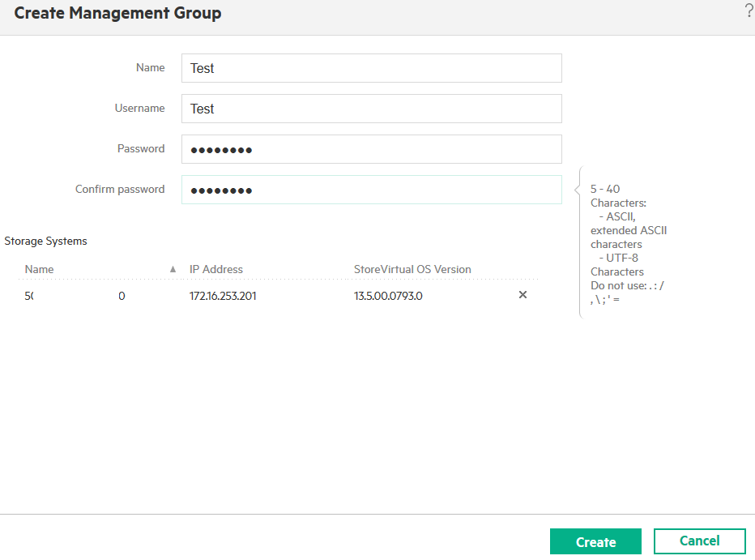Select the IP address cell 172.16.253.201
Viewport: 755px width, 560px height.
point(223,296)
